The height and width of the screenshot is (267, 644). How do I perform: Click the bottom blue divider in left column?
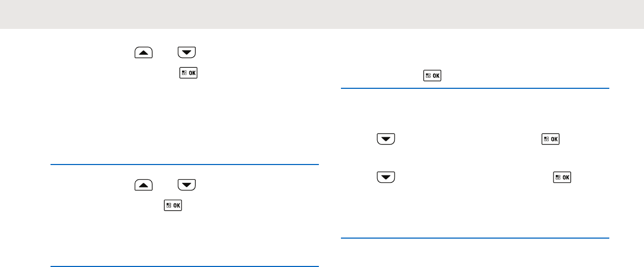coord(184,266)
